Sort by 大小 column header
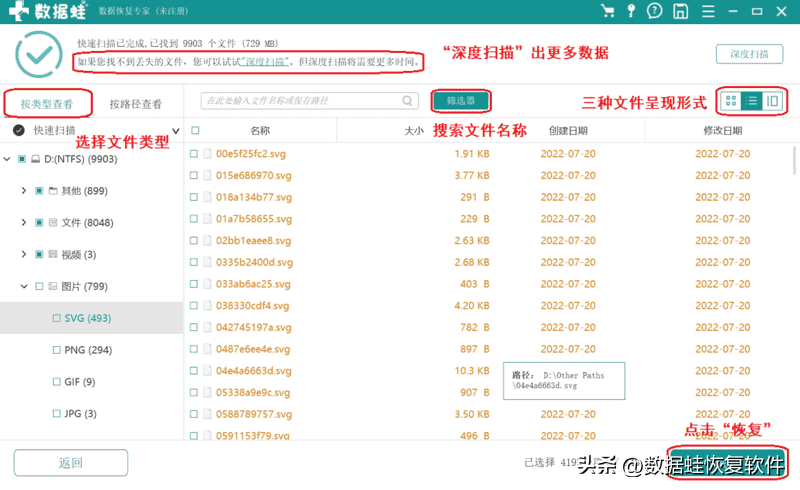Image resolution: width=800 pixels, height=490 pixels. click(x=414, y=131)
